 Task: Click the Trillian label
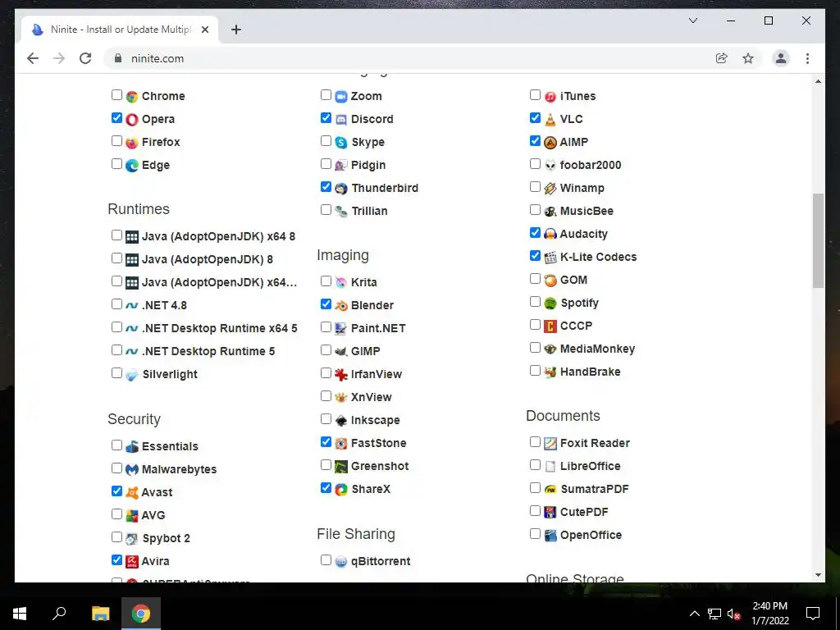coord(369,212)
